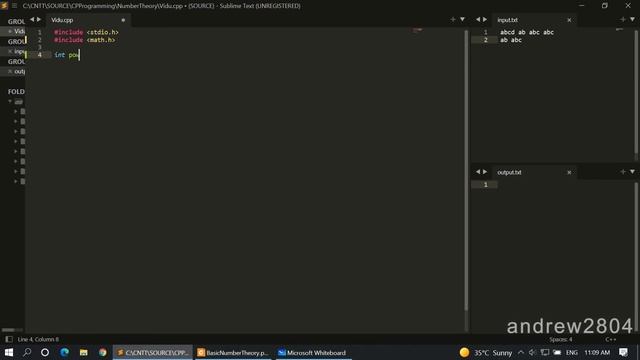Open Cortana from taskbar

[x=45, y=352]
